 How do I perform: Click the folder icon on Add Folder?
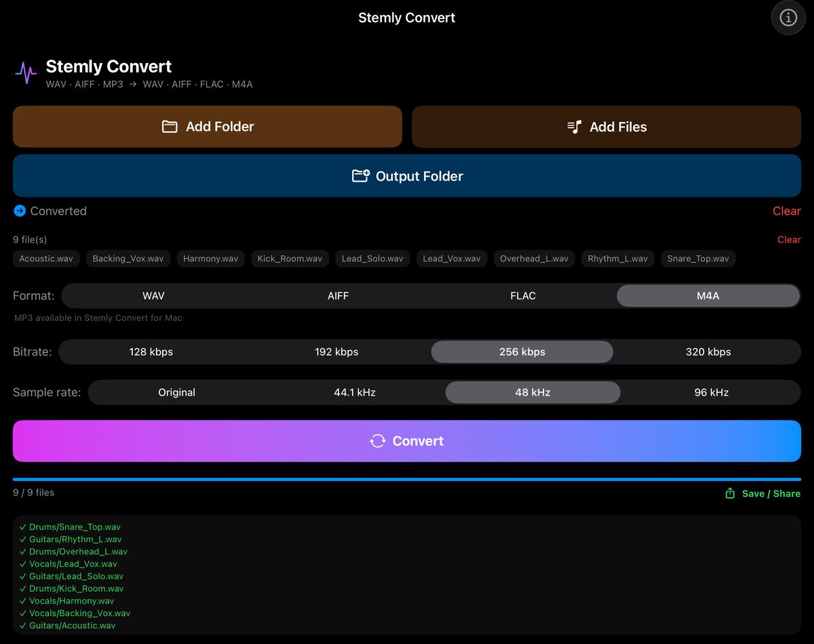tap(170, 127)
